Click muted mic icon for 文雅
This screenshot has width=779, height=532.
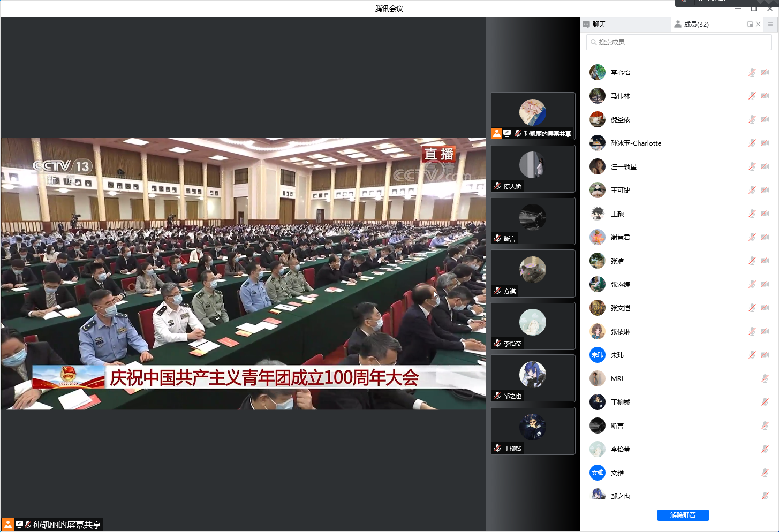point(765,473)
